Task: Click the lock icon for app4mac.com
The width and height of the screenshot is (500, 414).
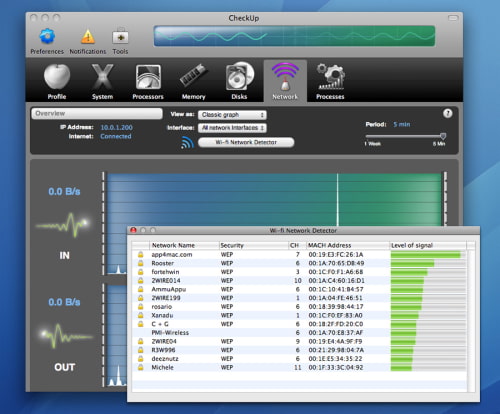Action: tap(141, 255)
